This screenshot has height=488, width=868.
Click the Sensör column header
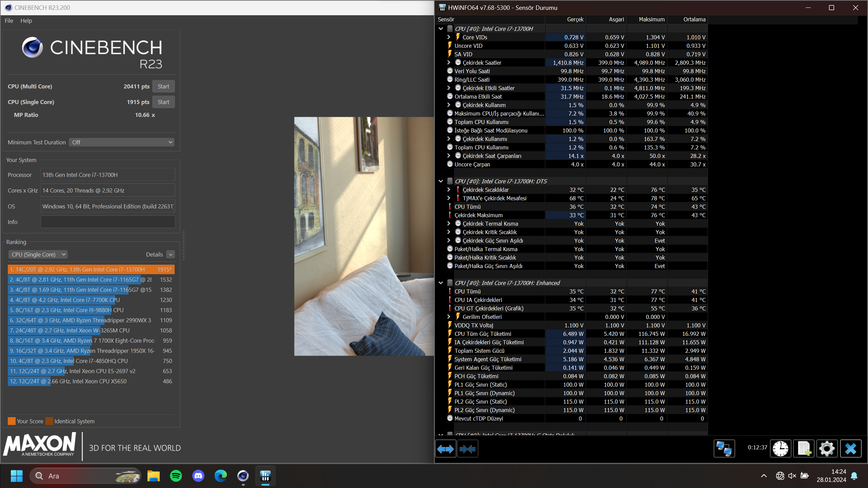coord(490,20)
